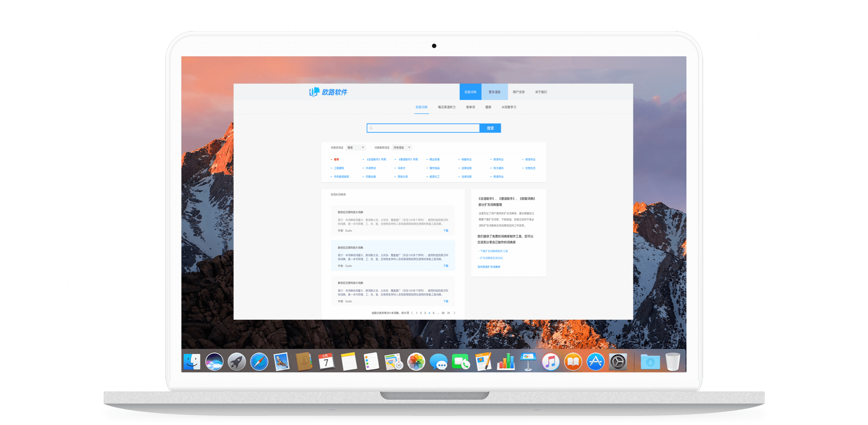Image resolution: width=868 pixels, height=425 pixels.
Task: Launch Siri from the dock
Action: [214, 362]
